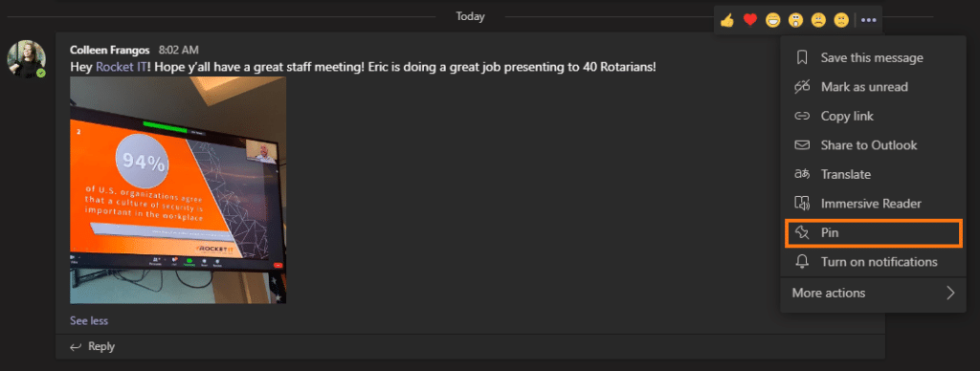React with the sad emoji

[818, 21]
